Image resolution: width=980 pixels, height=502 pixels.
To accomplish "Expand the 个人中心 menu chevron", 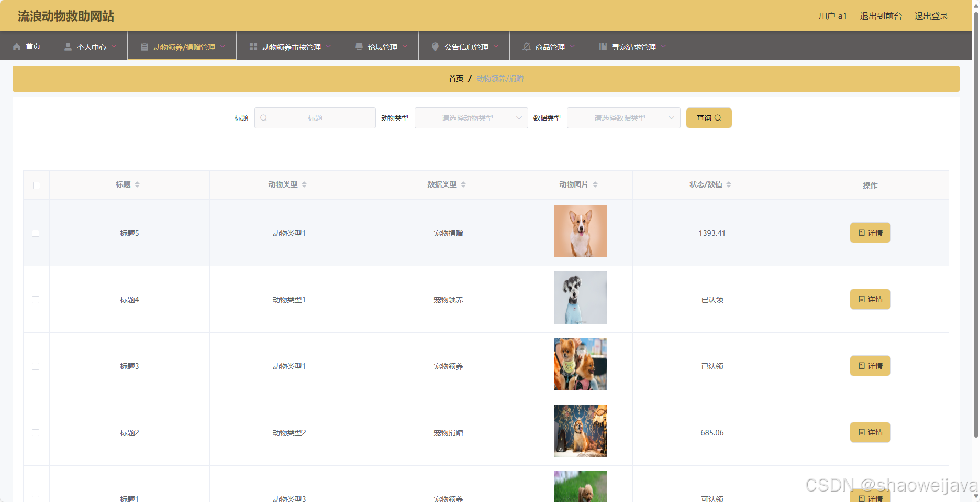I will pyautogui.click(x=114, y=46).
